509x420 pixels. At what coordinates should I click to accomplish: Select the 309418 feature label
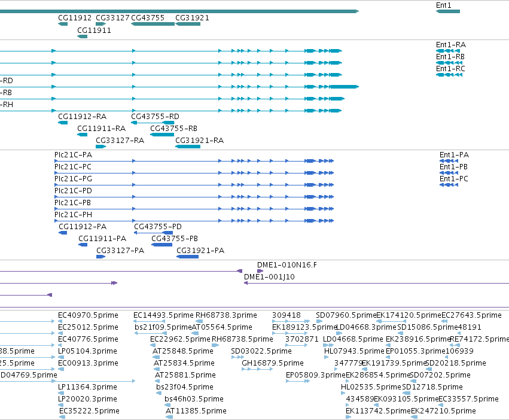click(x=286, y=315)
